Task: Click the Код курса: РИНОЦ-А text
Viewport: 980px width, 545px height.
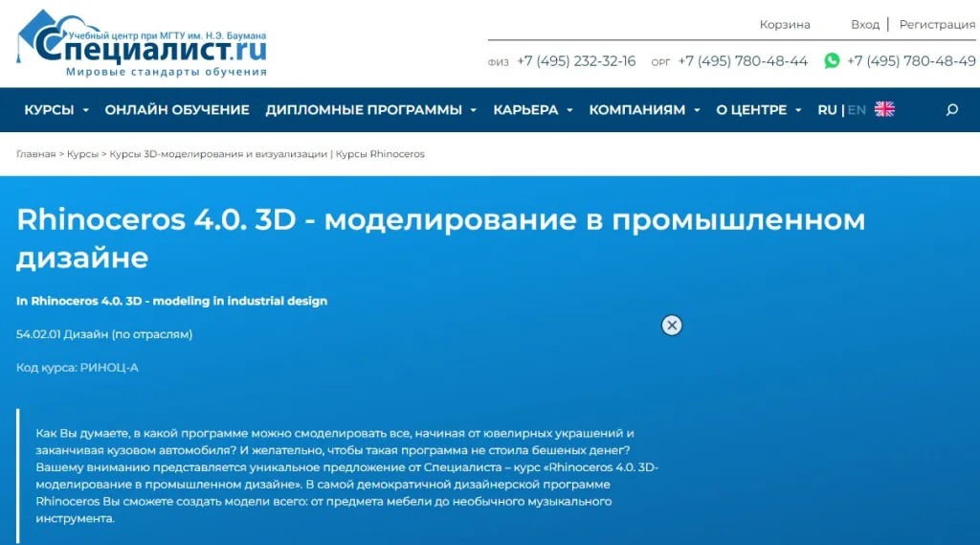Action: pyautogui.click(x=78, y=367)
